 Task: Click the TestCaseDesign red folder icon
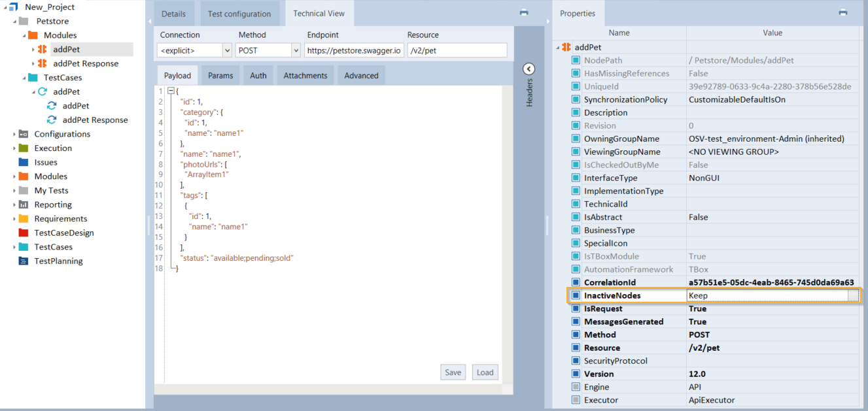pos(24,233)
